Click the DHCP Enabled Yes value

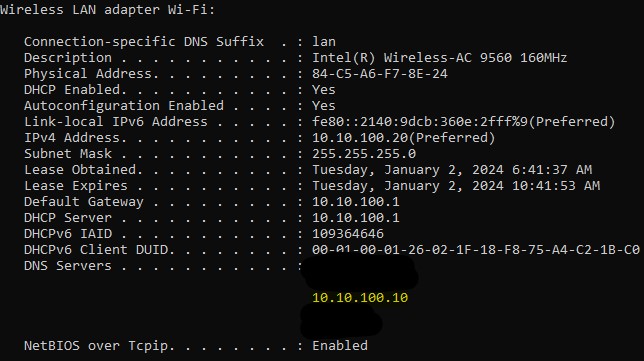click(324, 90)
